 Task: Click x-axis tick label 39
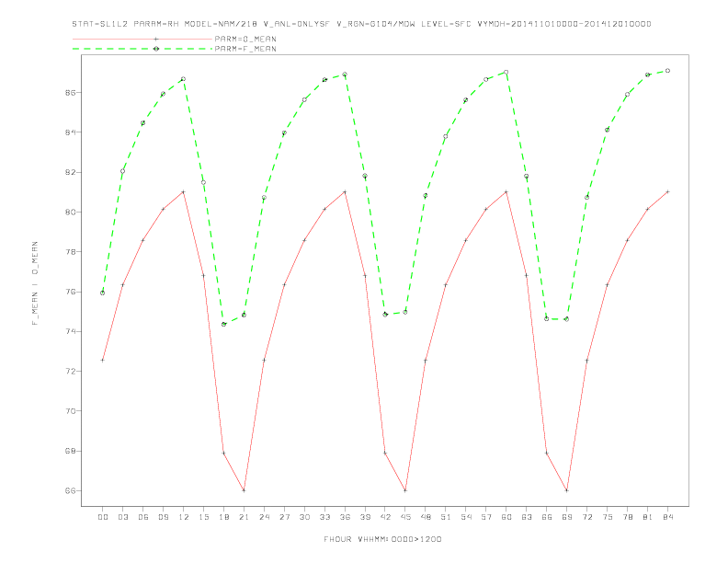coord(365,517)
